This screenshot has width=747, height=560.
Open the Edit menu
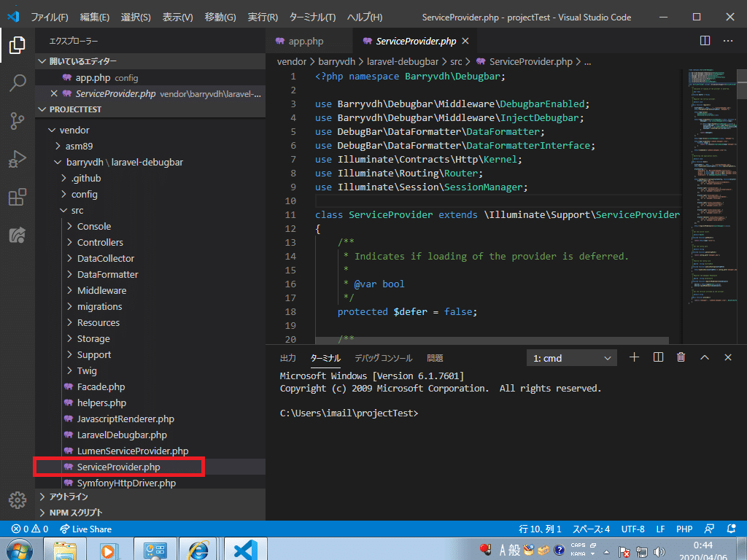(x=94, y=17)
